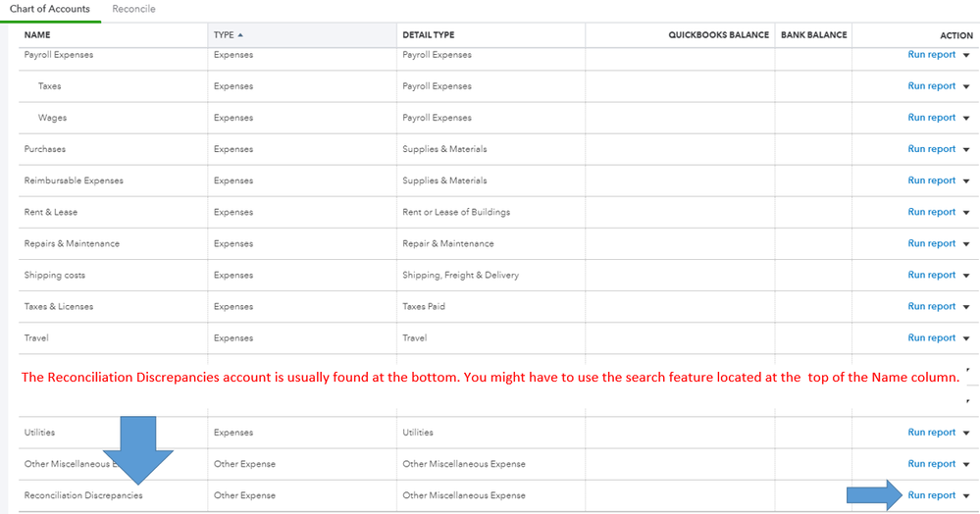The height and width of the screenshot is (514, 980).
Task: Open action dropdown for Taxes row
Action: (966, 86)
